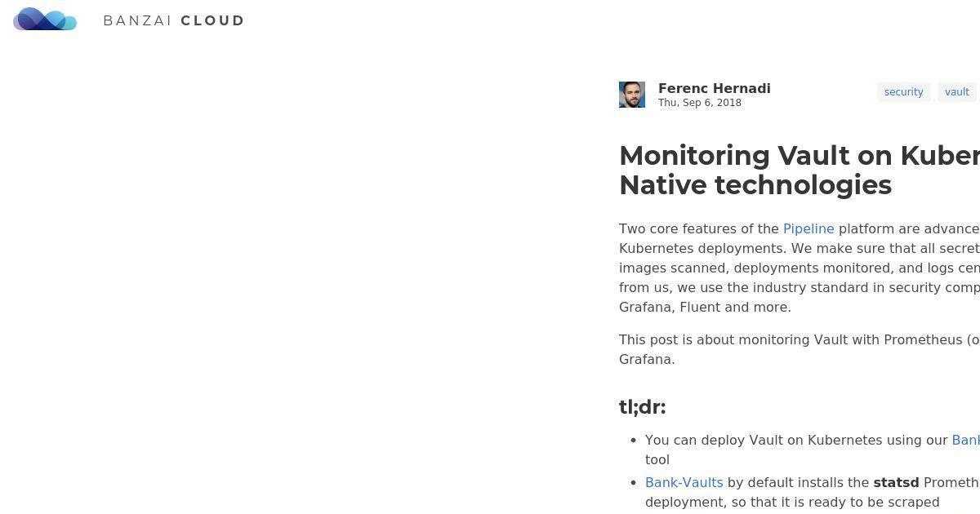Click the tl;dr: section heading
The height and width of the screenshot is (514, 980).
(643, 407)
